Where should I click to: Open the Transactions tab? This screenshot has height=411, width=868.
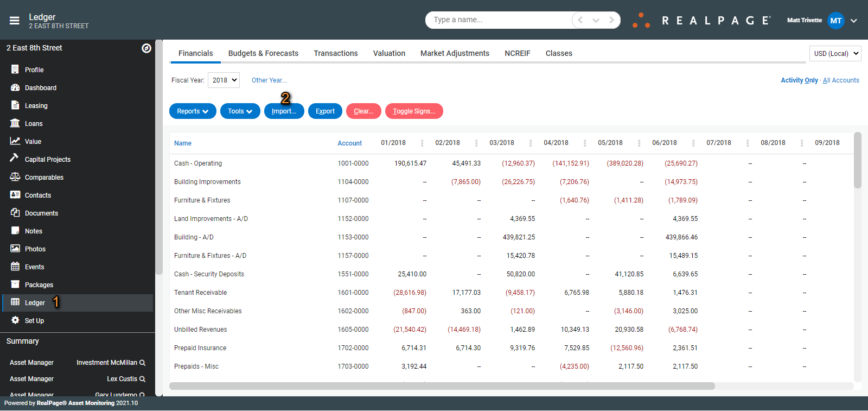tap(336, 53)
